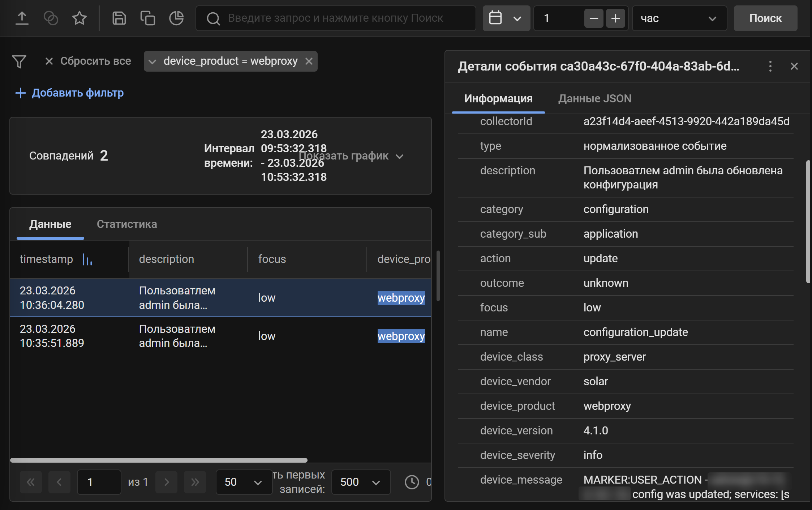Click Добавить фильтр to add a filter

point(70,93)
